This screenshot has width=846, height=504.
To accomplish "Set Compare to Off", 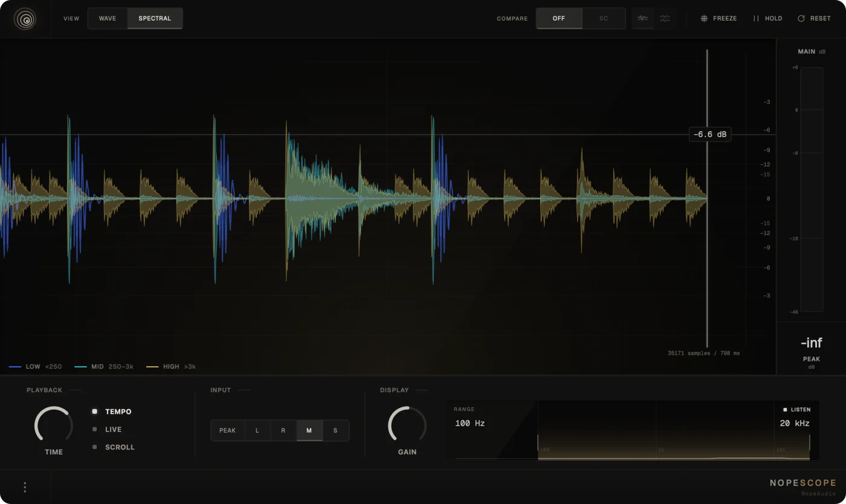I will tap(559, 19).
